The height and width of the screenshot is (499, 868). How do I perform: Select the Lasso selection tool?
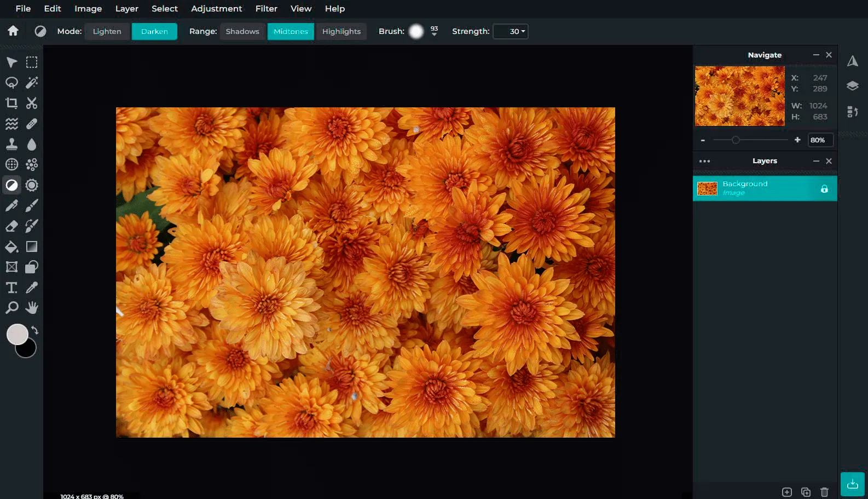click(x=11, y=83)
